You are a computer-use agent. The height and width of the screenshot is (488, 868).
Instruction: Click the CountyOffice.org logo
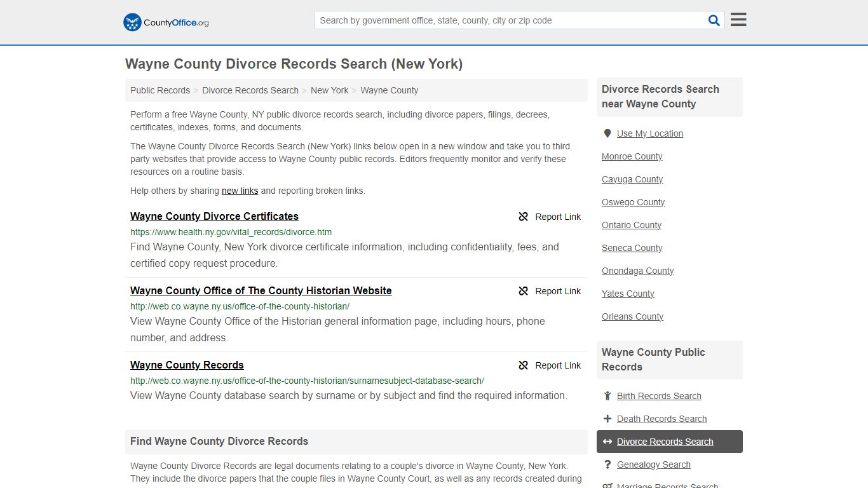(x=166, y=22)
